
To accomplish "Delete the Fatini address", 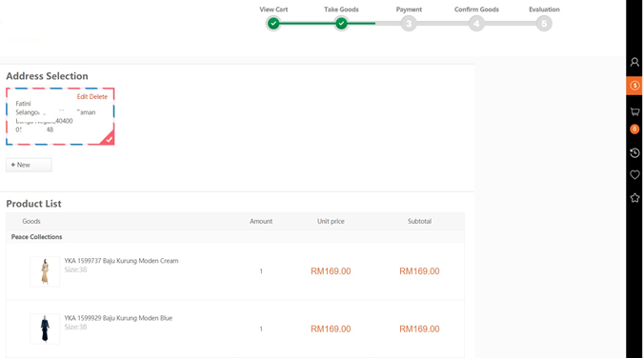I will coord(98,97).
